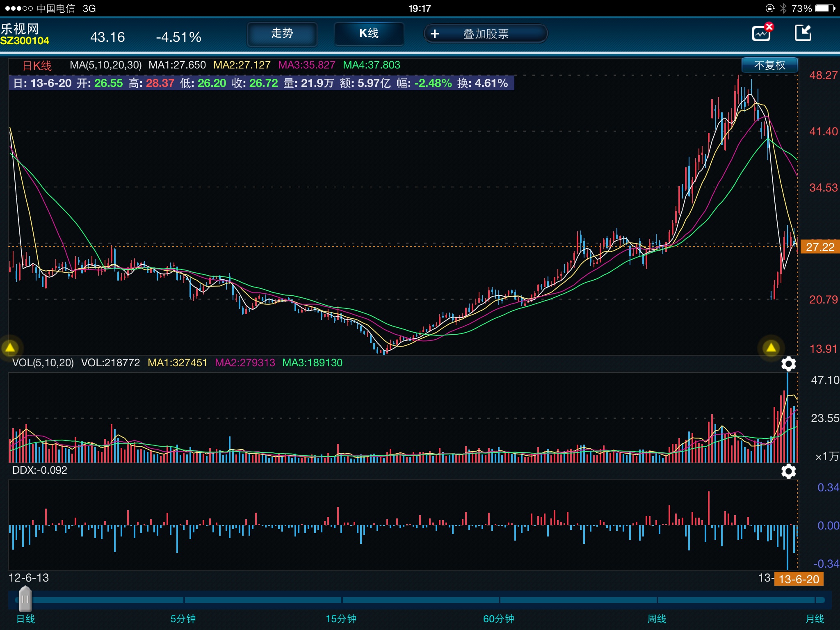The width and height of the screenshot is (840, 630).
Task: Select the 5分钟 period
Action: tap(183, 619)
